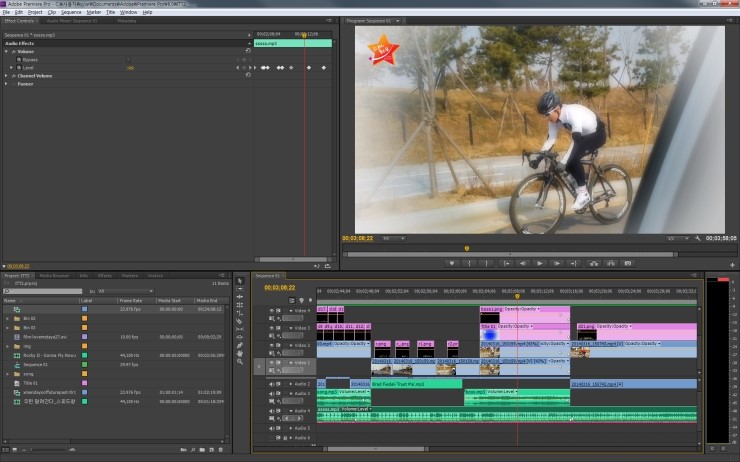Click the Clear trash icon in Project panel
The image size is (740, 462).
[220, 450]
